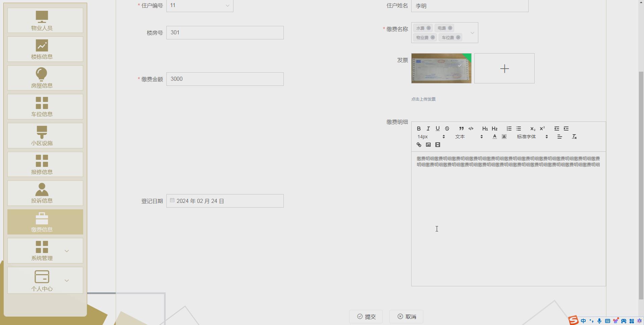Toggle bold formatting in the editor

(x=419, y=129)
